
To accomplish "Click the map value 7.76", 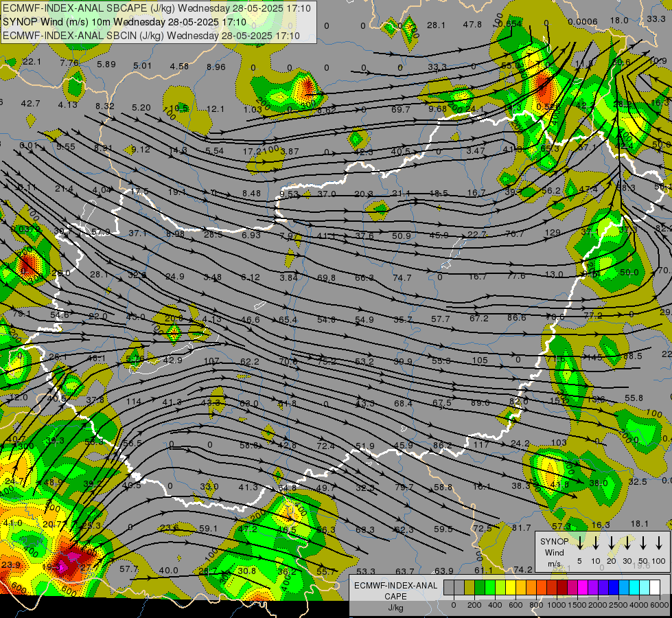I will pyautogui.click(x=69, y=62).
